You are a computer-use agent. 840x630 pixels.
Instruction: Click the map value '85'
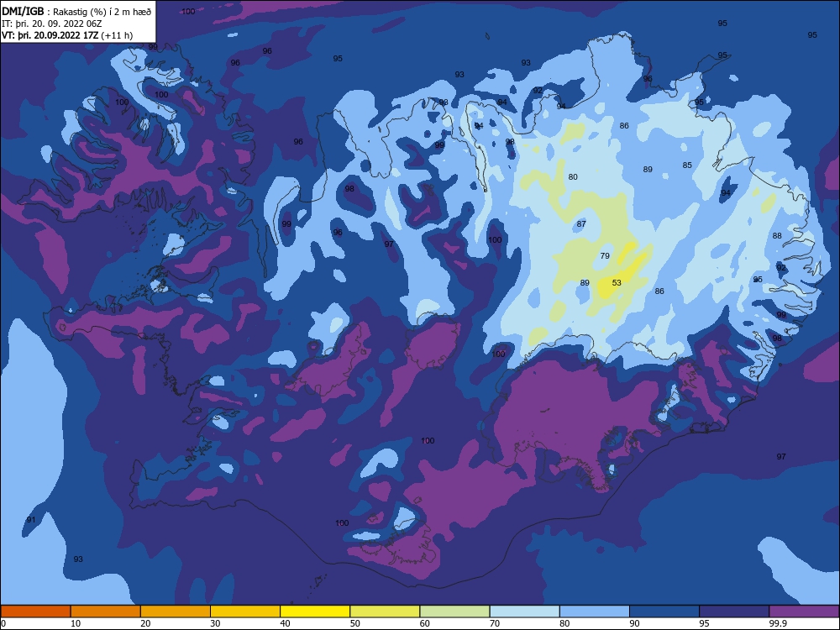click(687, 165)
